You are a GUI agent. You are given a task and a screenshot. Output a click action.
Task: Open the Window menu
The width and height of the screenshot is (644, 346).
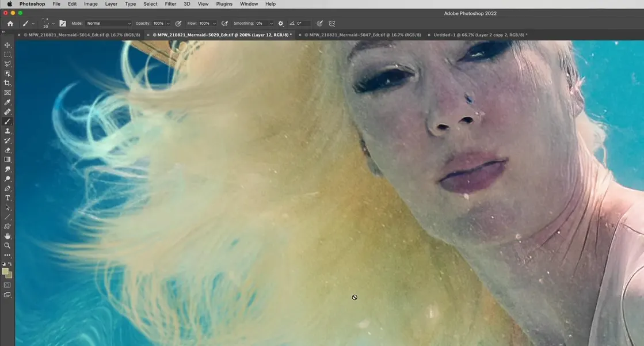click(249, 4)
